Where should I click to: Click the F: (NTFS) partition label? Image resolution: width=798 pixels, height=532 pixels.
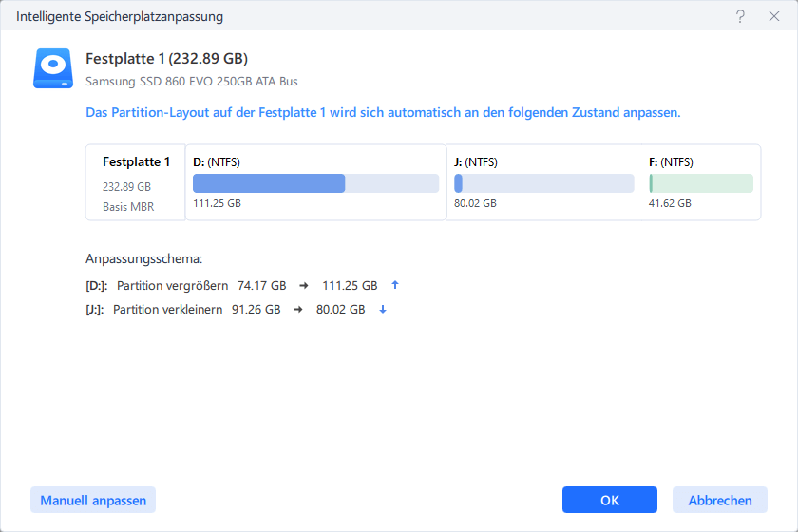(671, 162)
